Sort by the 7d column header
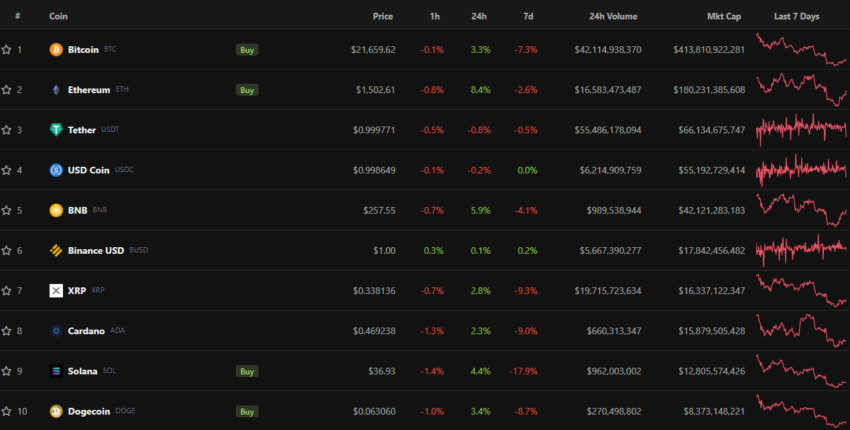 click(528, 16)
